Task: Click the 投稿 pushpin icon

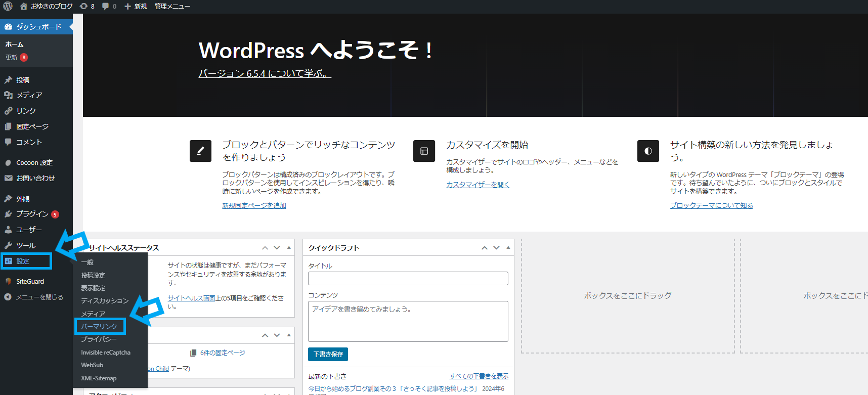Action: pyautogui.click(x=8, y=80)
